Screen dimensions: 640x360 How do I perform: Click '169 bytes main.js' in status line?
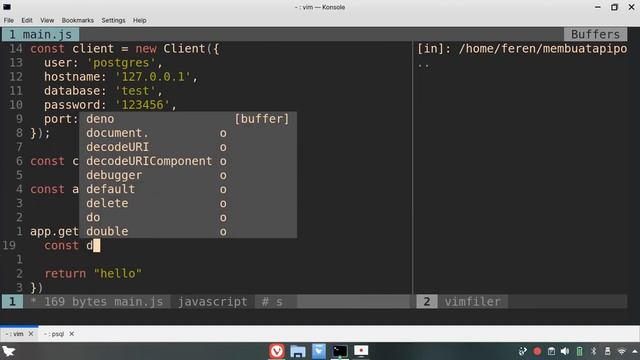(103, 302)
